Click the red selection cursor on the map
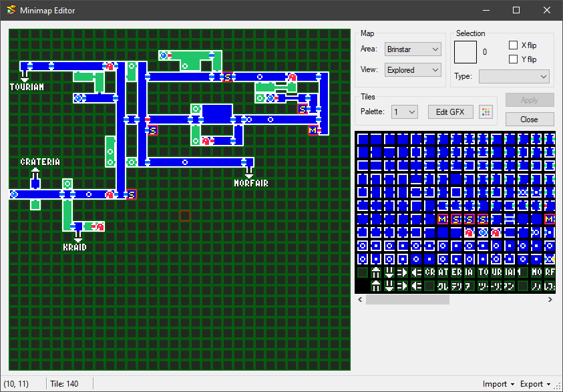Viewport: 563px width, 392px height. [x=184, y=216]
